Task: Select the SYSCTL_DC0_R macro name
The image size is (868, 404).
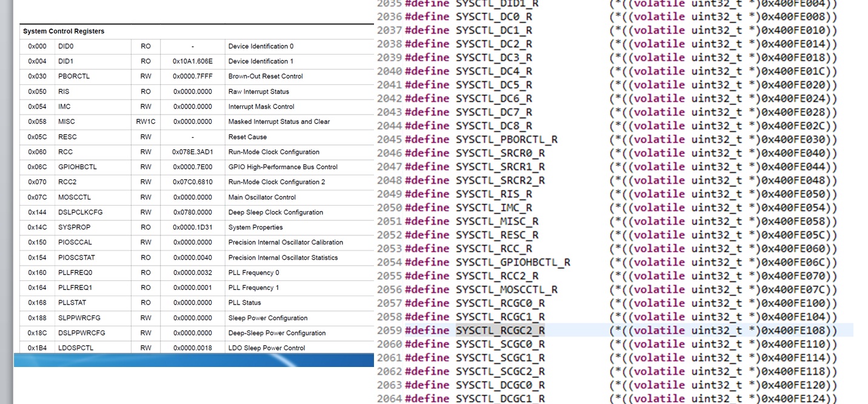Action: pos(494,17)
